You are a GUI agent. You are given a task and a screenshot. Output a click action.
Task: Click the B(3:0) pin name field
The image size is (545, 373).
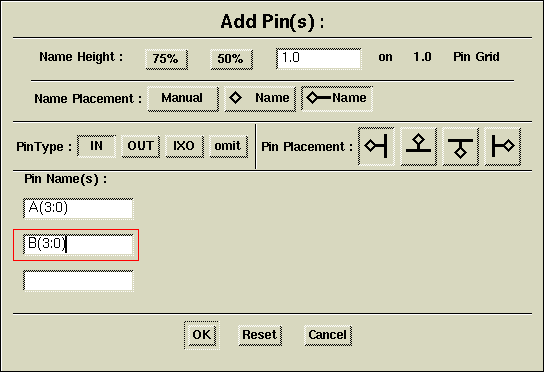pyautogui.click(x=78, y=245)
